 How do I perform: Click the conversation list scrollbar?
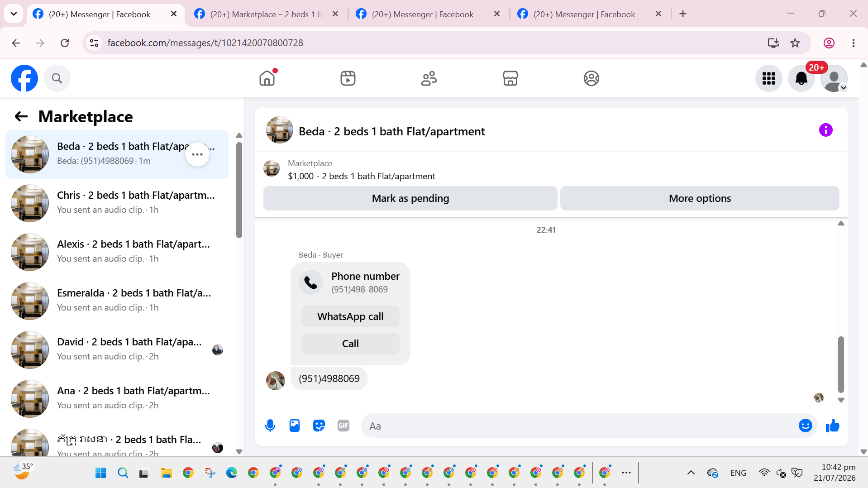[x=239, y=190]
